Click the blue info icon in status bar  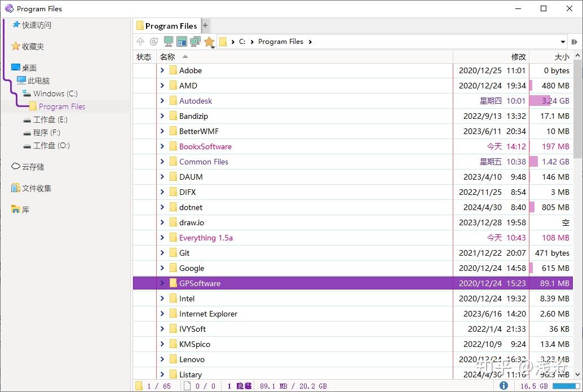tap(503, 386)
